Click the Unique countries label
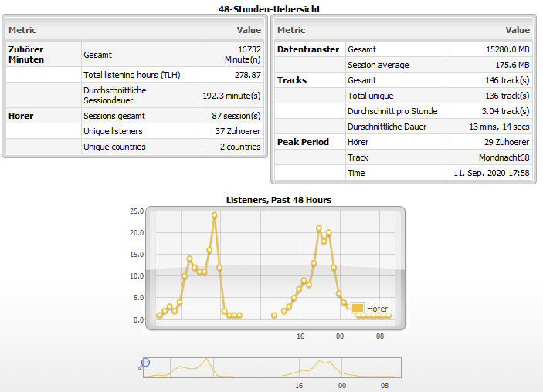Image resolution: width=543 pixels, height=392 pixels. point(114,147)
